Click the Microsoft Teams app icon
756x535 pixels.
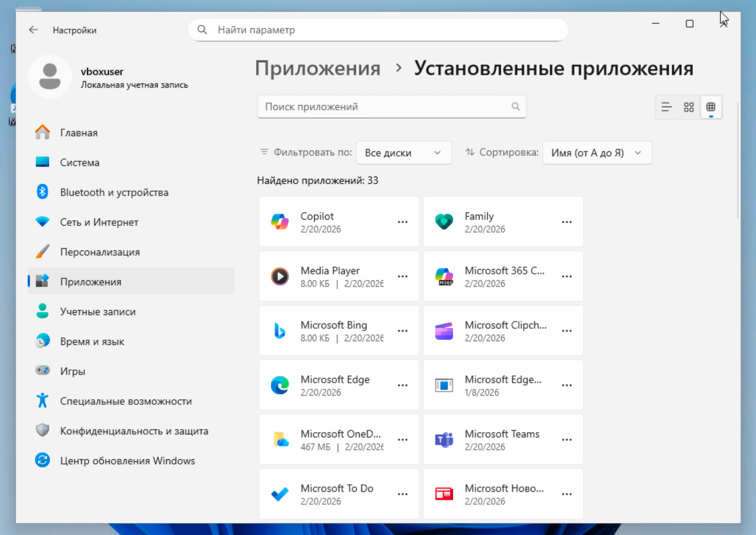(x=444, y=440)
